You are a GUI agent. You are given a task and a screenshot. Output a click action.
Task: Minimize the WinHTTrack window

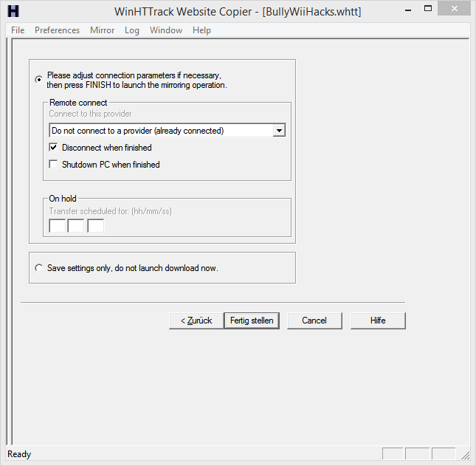[x=408, y=9]
